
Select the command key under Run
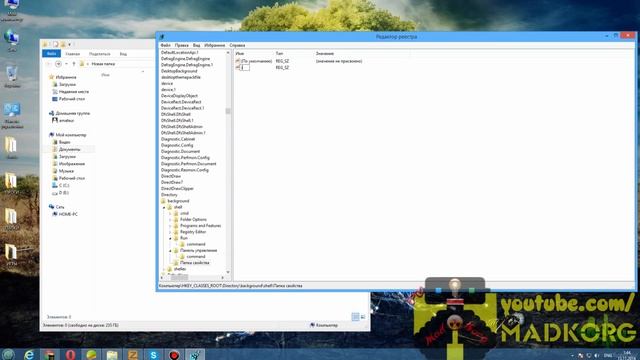point(196,244)
